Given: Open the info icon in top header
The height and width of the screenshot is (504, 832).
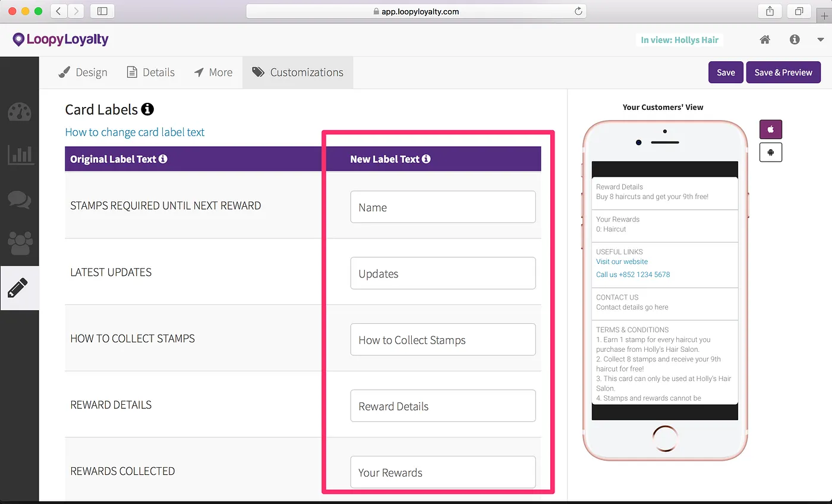Looking at the screenshot, I should tap(795, 40).
